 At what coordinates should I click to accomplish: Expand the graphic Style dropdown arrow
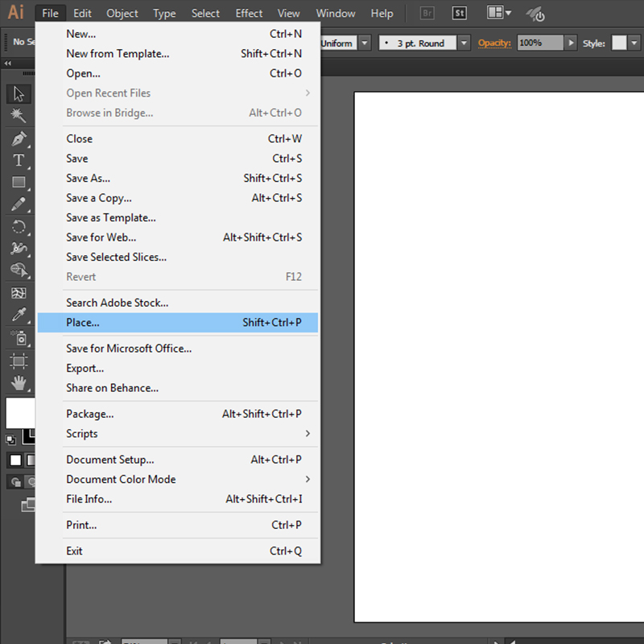[x=636, y=43]
